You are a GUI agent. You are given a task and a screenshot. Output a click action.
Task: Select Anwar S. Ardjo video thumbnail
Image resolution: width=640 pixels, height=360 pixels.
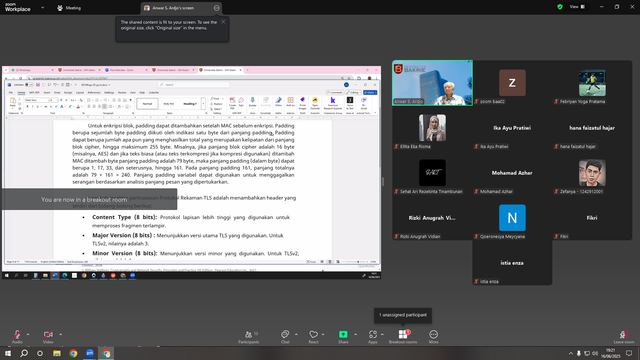pyautogui.click(x=432, y=83)
